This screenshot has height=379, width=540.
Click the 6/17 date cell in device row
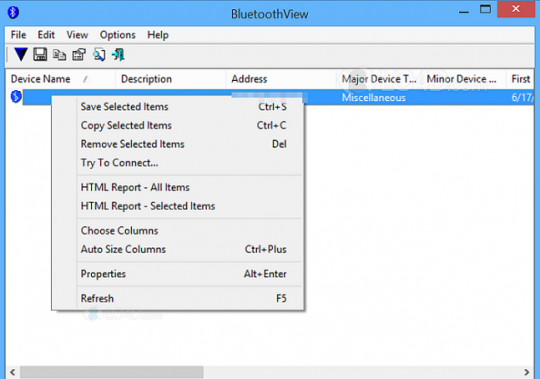pos(522,98)
